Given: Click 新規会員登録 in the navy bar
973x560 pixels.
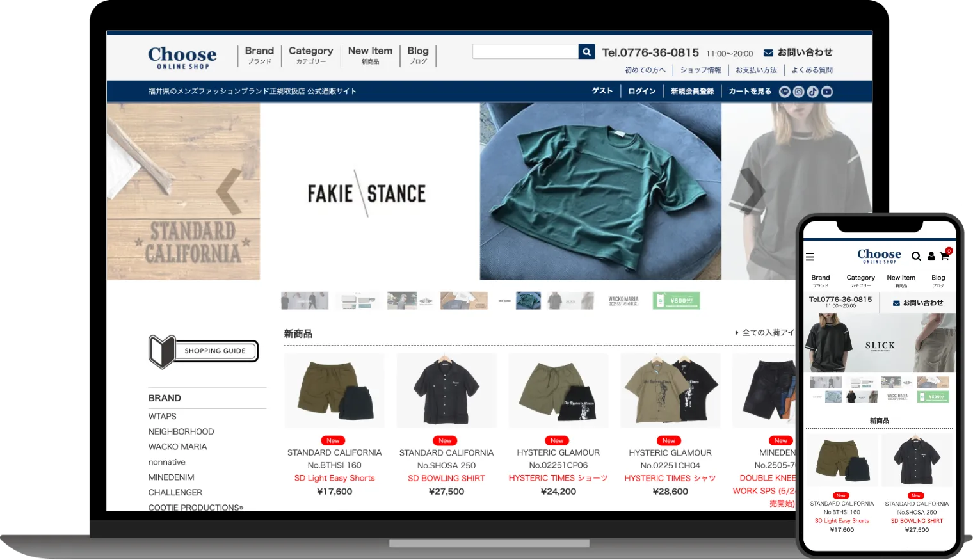Looking at the screenshot, I should pyautogui.click(x=692, y=92).
